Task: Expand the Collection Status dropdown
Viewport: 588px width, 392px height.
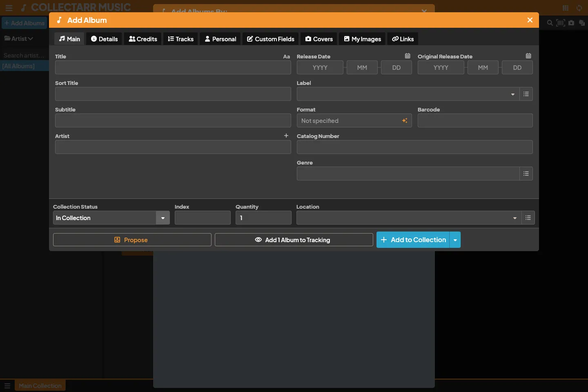Action: coord(163,218)
